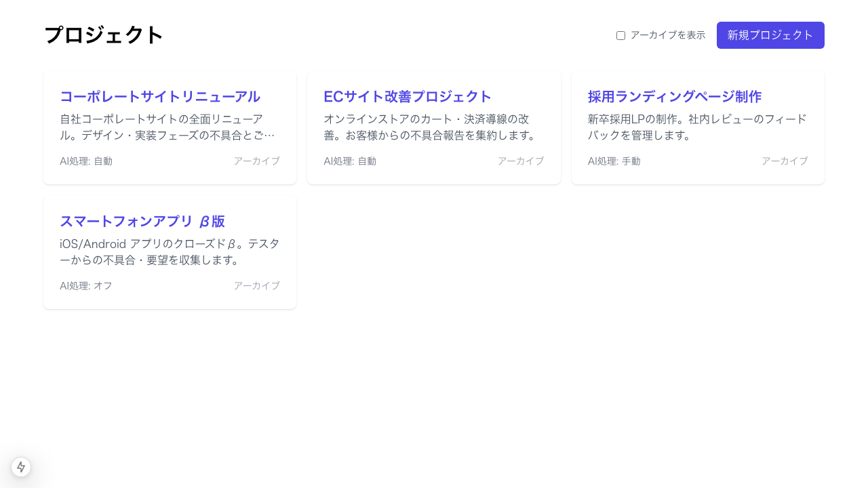Archive the ECサイト改善プロジェクト card
Screen dimensions: 868x488
(x=521, y=161)
